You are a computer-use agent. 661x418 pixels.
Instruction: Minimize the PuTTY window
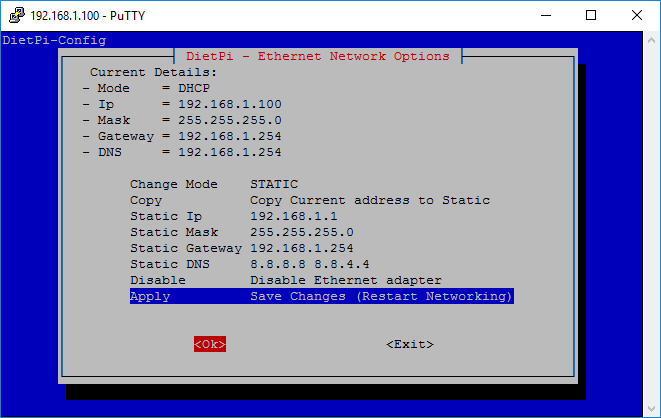click(x=546, y=16)
